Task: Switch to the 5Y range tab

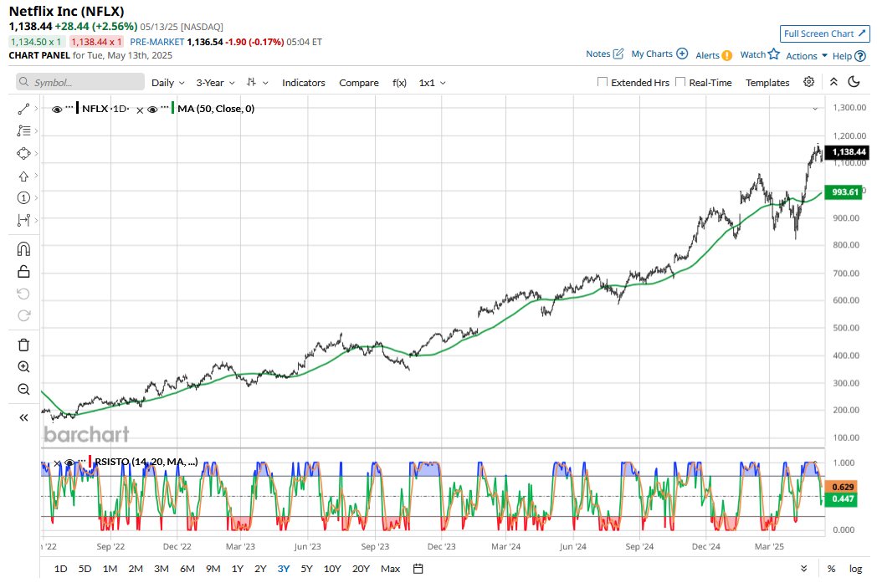Action: 306,568
